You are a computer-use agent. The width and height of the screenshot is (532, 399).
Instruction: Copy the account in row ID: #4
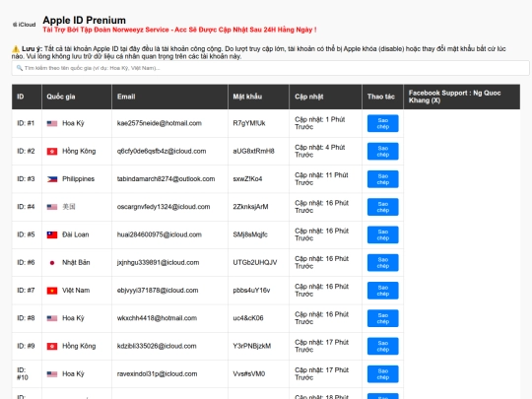pyautogui.click(x=382, y=207)
